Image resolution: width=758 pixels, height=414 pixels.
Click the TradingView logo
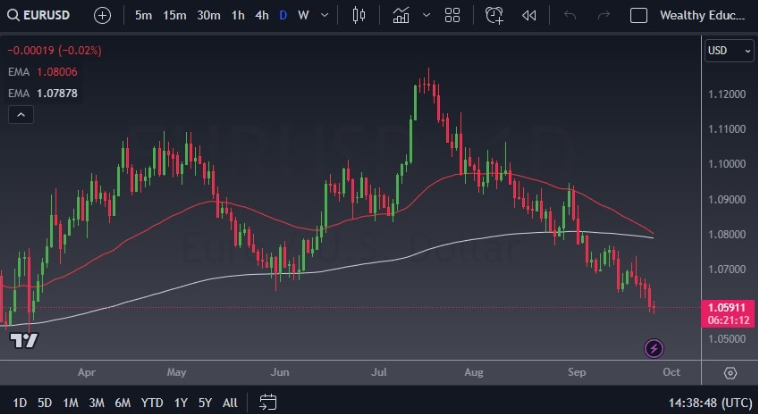[24, 340]
